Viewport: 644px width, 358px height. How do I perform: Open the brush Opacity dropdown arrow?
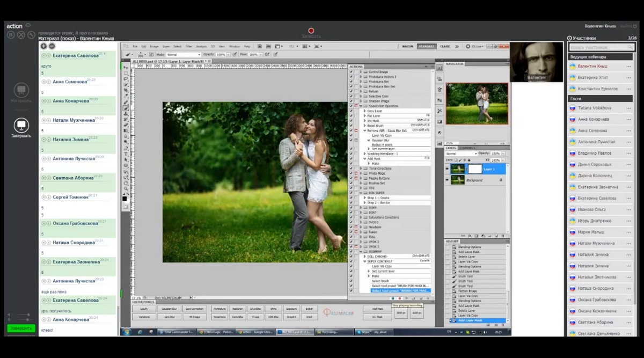pyautogui.click(x=228, y=55)
